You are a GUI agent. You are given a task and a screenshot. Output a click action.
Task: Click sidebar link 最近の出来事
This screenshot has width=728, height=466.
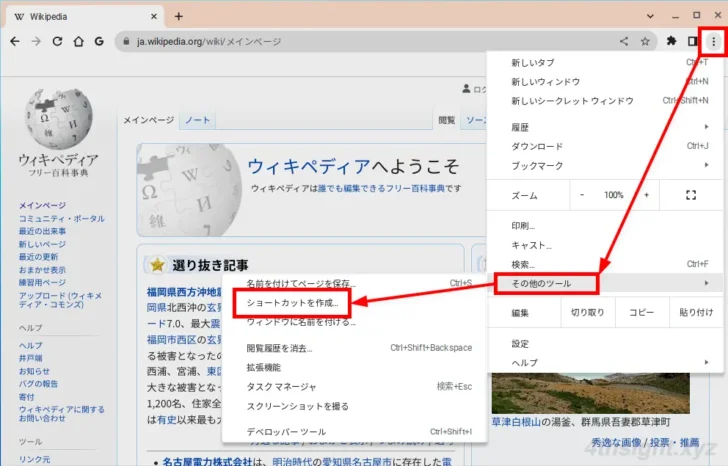tap(42, 231)
